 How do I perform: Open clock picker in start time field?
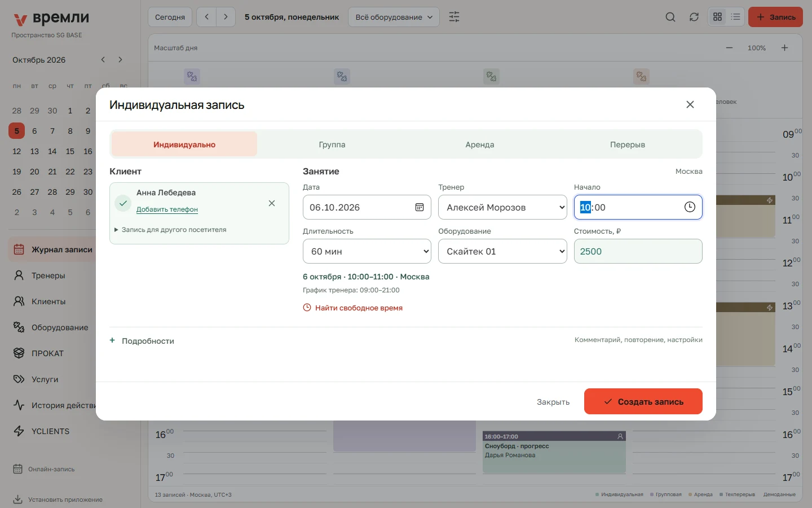point(690,207)
